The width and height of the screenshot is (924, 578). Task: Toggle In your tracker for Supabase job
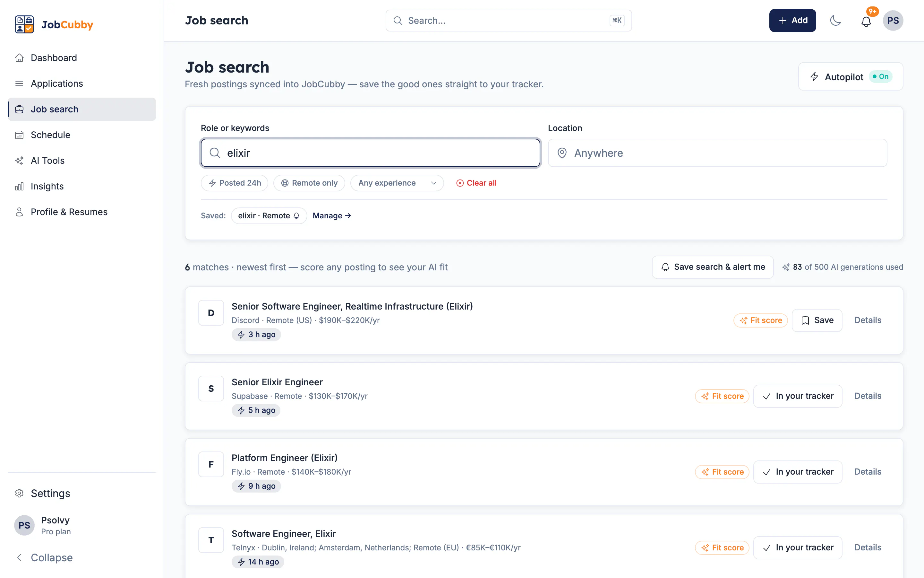point(798,396)
